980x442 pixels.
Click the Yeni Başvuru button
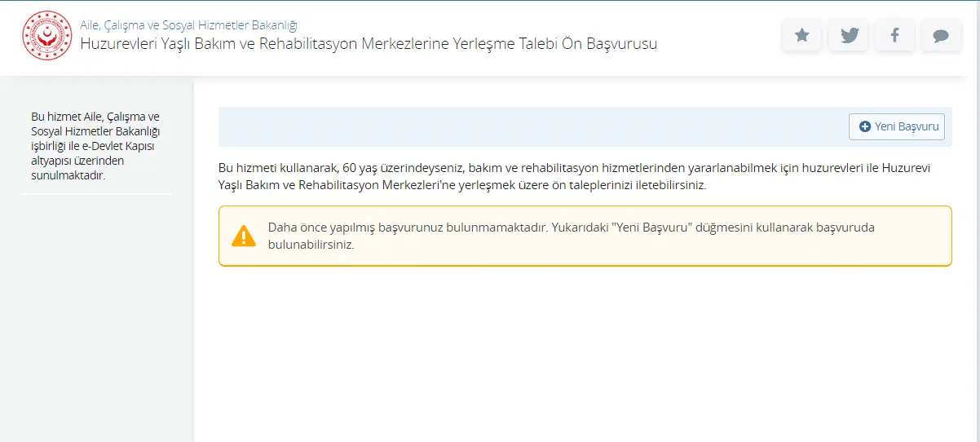[x=897, y=126]
